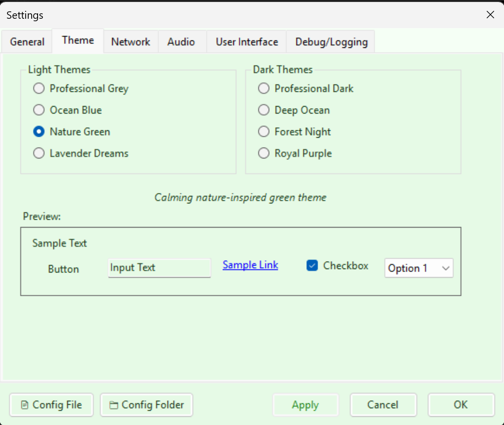This screenshot has height=425, width=504.
Task: Apply the selected theme
Action: click(305, 404)
